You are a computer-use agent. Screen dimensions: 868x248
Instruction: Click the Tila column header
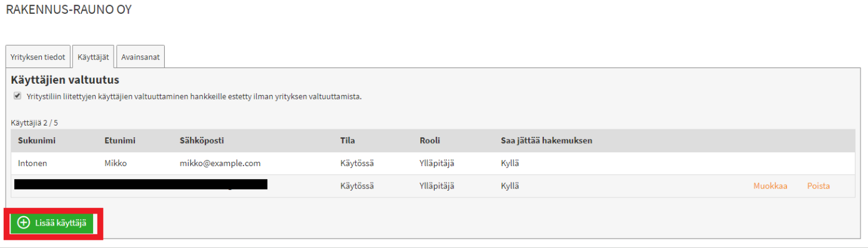click(x=348, y=141)
